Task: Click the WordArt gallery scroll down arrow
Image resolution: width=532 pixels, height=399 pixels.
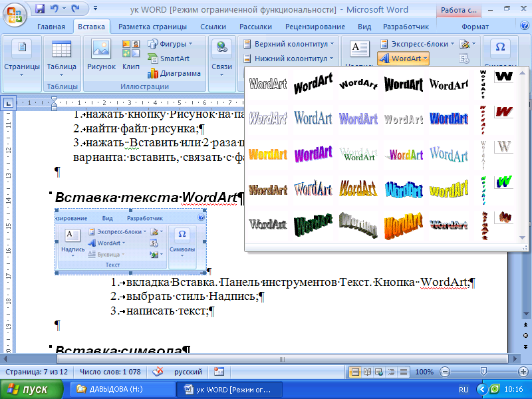Action: pos(522,238)
